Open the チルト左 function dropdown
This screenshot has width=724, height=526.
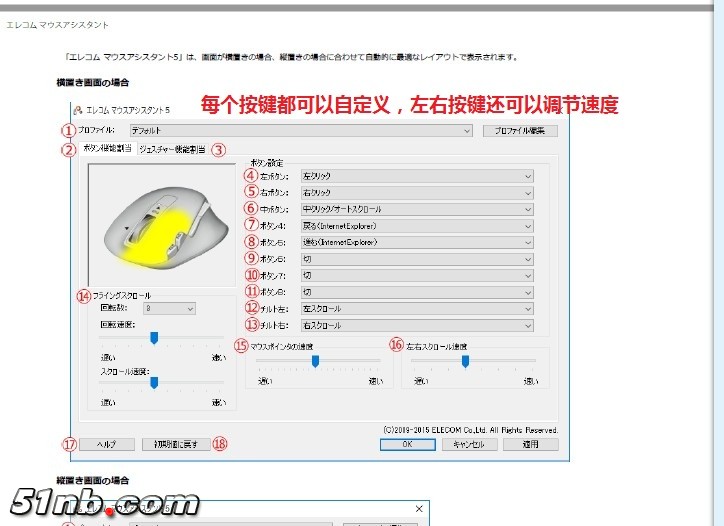point(417,309)
